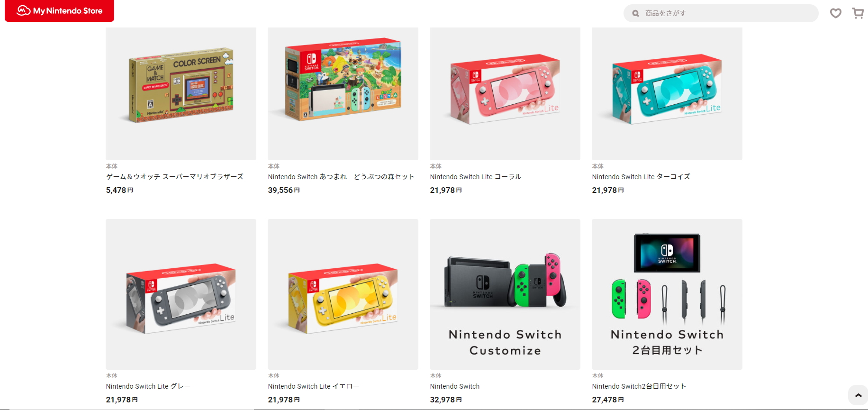Screen dimensions: 868x410
Task: Open Nintendo Switch Lite ターコイズ title link
Action: 641,177
